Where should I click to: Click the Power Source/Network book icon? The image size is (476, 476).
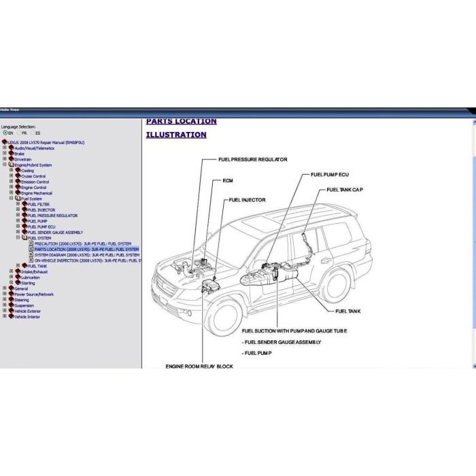tap(12, 294)
